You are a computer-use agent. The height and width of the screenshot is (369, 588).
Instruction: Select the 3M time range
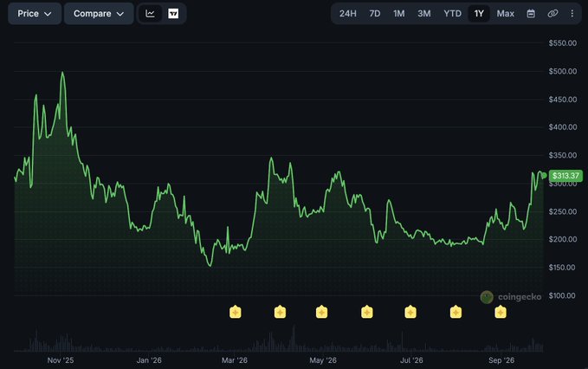424,14
